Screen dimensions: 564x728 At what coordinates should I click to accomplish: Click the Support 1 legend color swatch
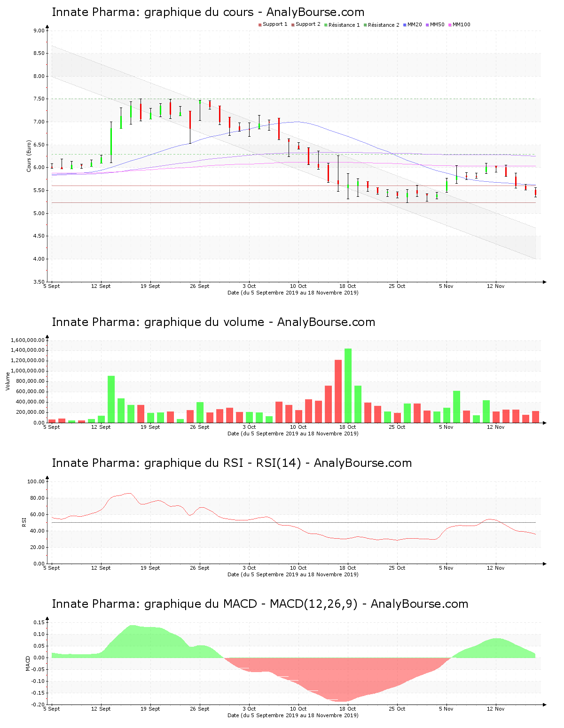coord(260,25)
